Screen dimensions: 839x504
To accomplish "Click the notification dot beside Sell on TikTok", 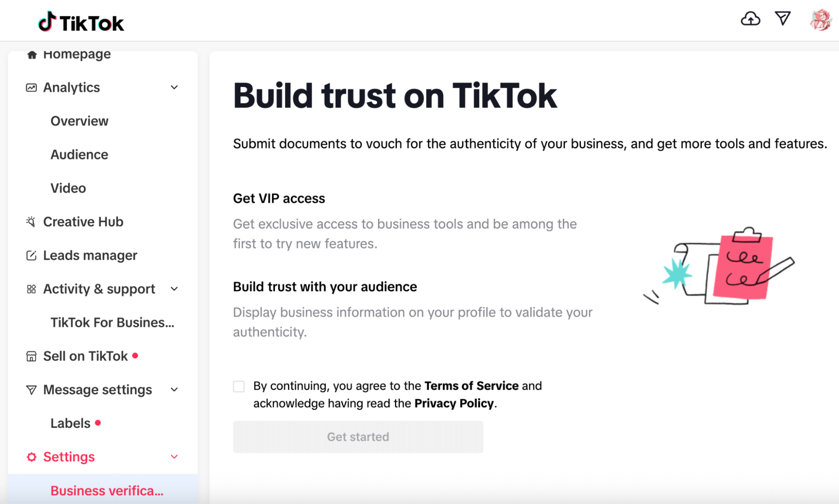I will (135, 355).
